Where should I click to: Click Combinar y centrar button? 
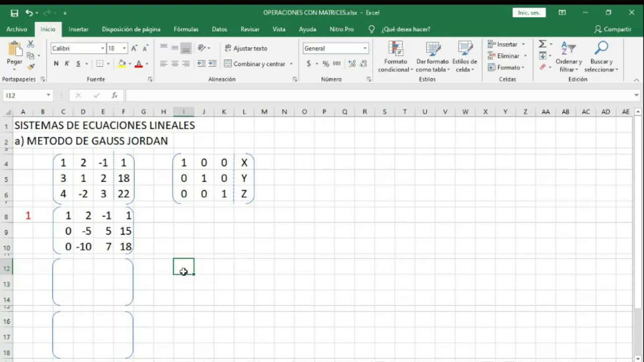coord(255,64)
